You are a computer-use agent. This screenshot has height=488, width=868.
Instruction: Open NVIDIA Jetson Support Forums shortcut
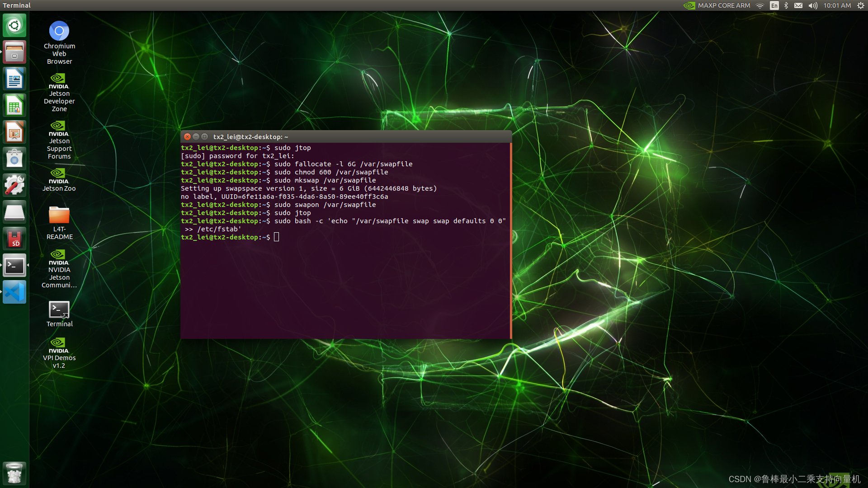pos(59,140)
